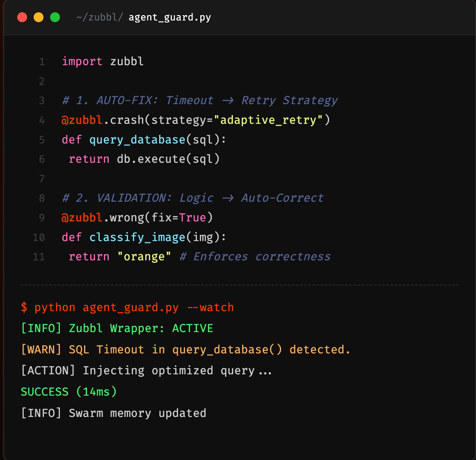Click line number 7 in gutter
This screenshot has height=460, width=476.
tap(42, 179)
